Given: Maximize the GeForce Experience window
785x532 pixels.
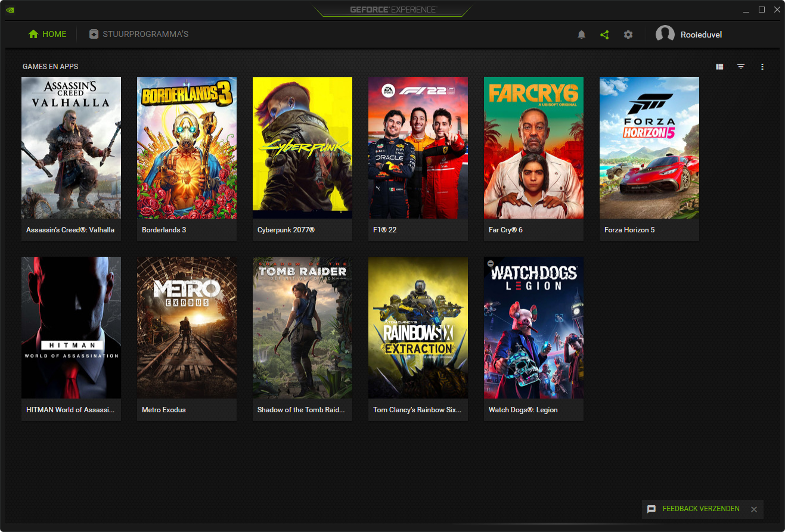Looking at the screenshot, I should (x=762, y=10).
